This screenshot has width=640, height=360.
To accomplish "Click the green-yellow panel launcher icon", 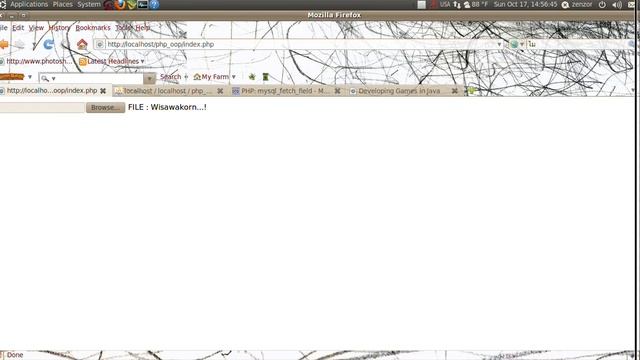I will (x=131, y=5).
